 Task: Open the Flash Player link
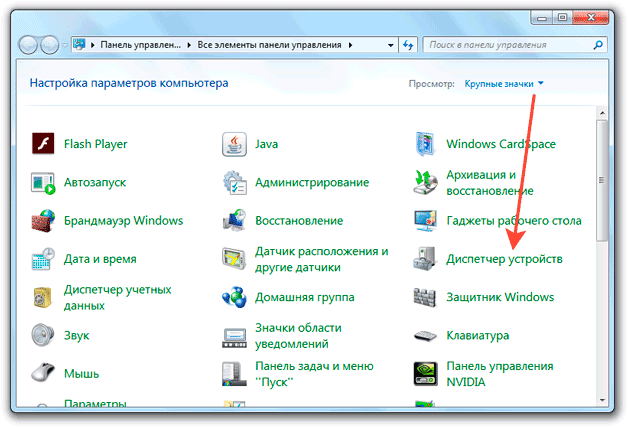pos(96,144)
